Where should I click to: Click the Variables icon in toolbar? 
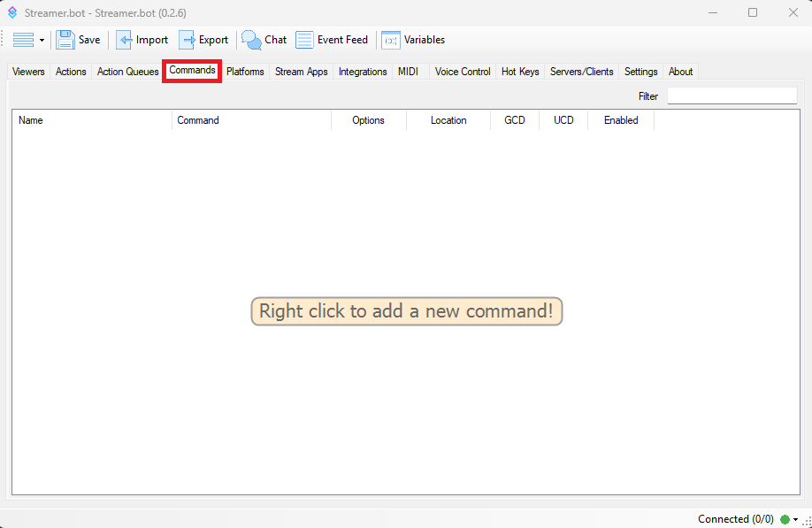click(391, 40)
